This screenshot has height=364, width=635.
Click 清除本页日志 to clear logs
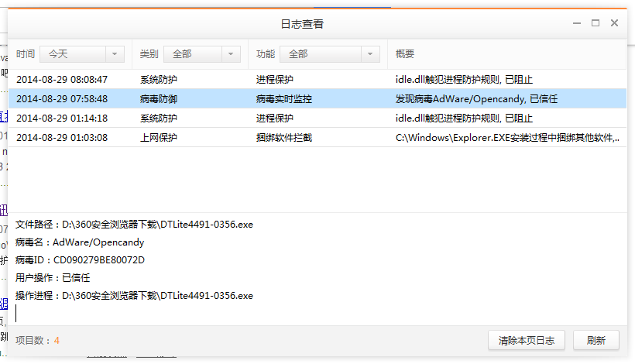coord(526,340)
